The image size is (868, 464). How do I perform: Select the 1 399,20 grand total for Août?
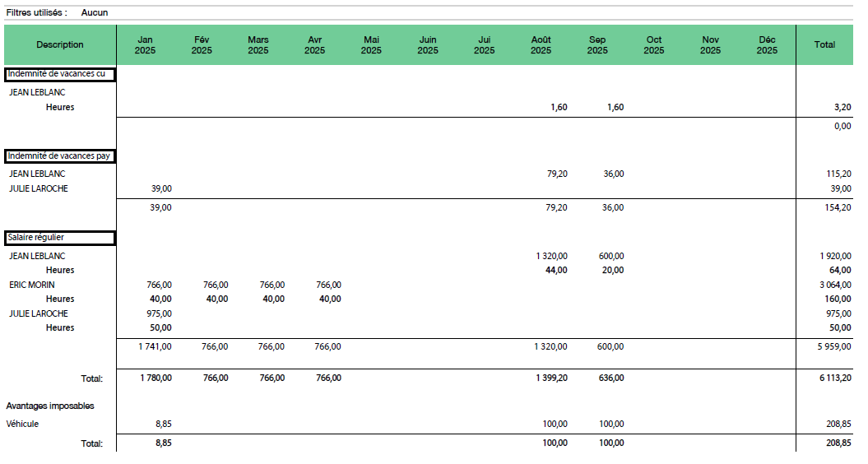point(551,378)
